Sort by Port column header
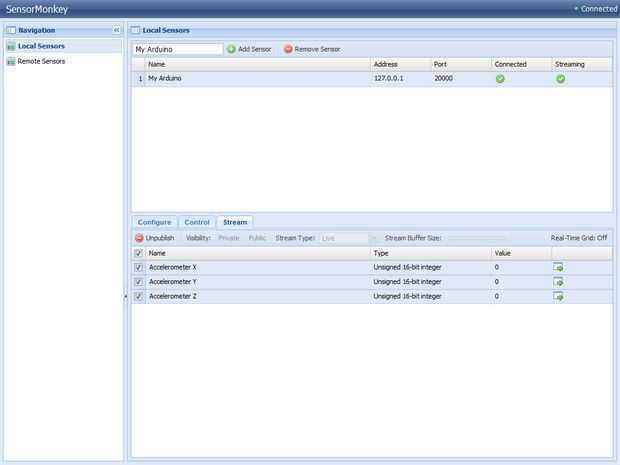This screenshot has height=465, width=620. pyautogui.click(x=461, y=64)
